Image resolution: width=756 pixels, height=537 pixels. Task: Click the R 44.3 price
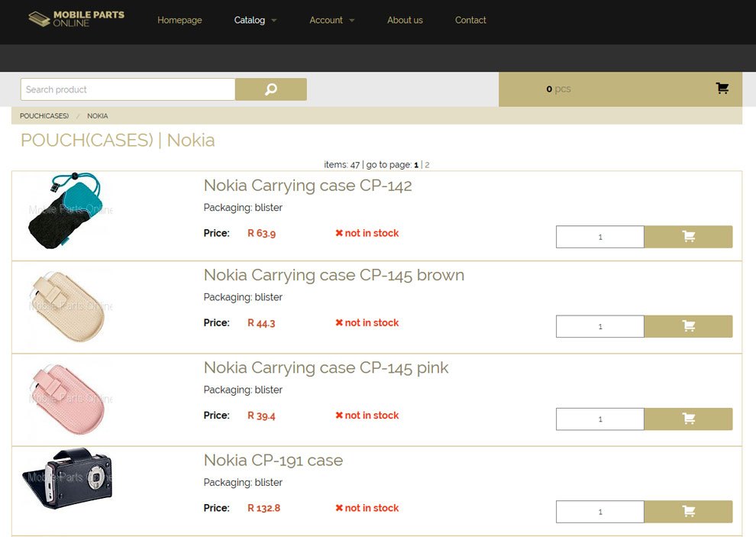[261, 323]
